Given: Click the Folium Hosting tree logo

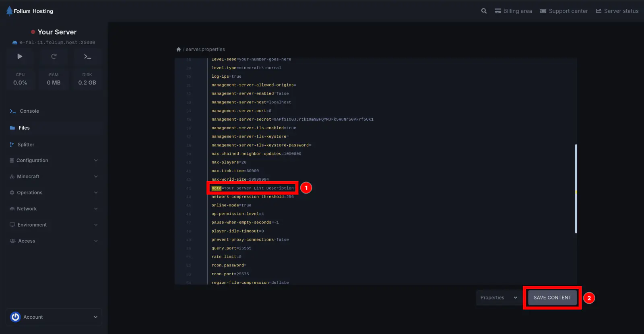Looking at the screenshot, I should coord(9,11).
